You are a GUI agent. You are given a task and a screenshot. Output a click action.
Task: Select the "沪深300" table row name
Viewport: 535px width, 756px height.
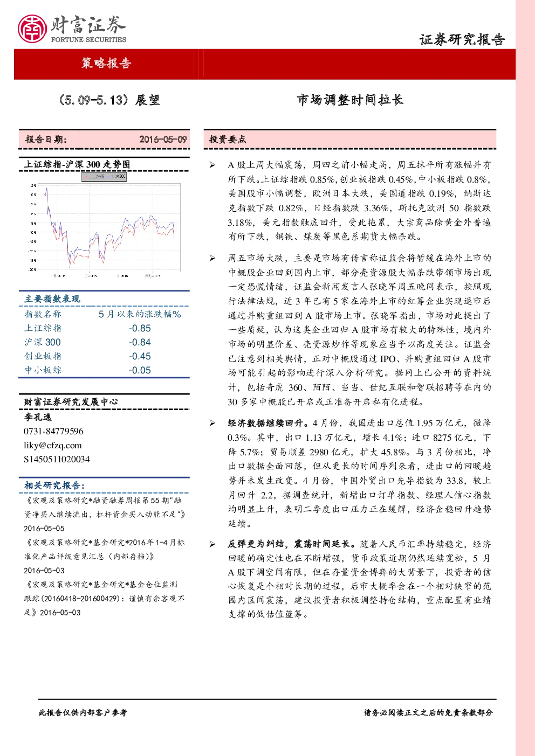(43, 342)
